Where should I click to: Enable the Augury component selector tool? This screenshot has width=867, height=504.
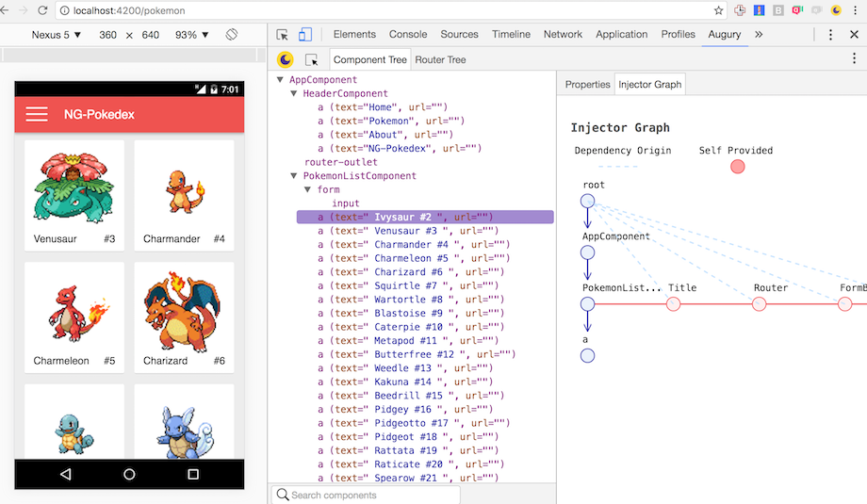click(x=311, y=59)
